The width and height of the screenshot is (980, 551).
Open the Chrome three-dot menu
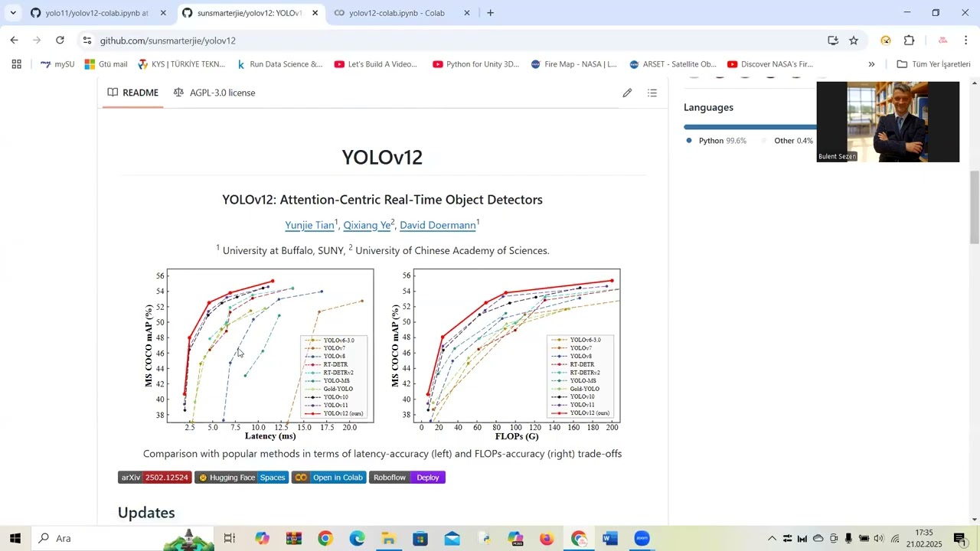coord(966,41)
